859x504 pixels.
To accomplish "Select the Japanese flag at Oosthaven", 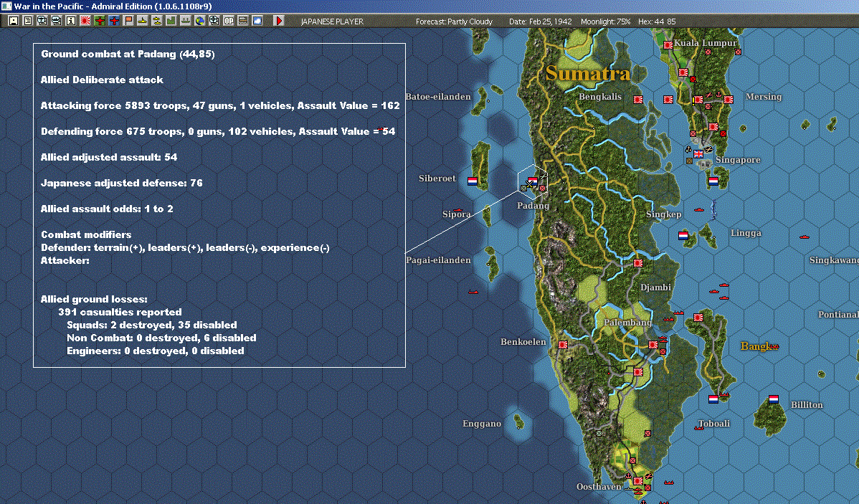I will [638, 481].
